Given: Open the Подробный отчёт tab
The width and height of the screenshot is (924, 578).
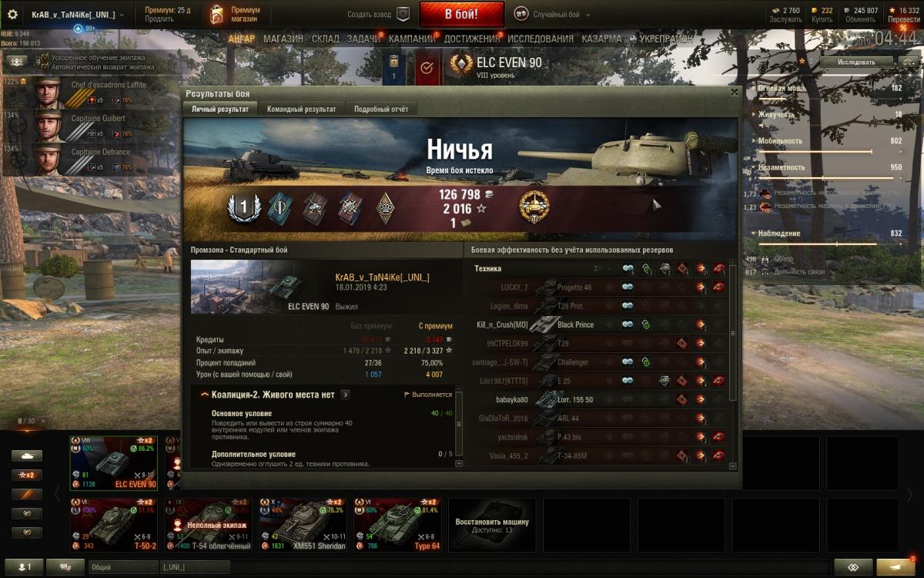Looking at the screenshot, I should [381, 109].
